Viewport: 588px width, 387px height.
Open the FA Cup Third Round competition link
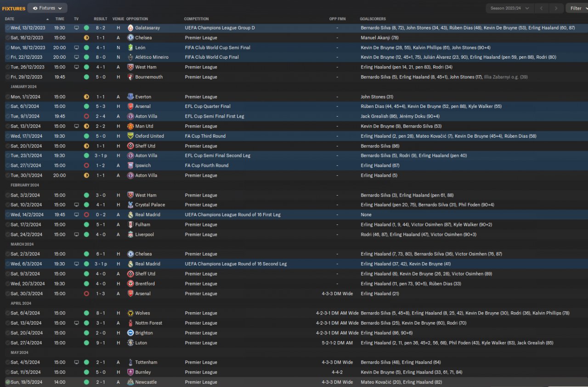click(206, 136)
